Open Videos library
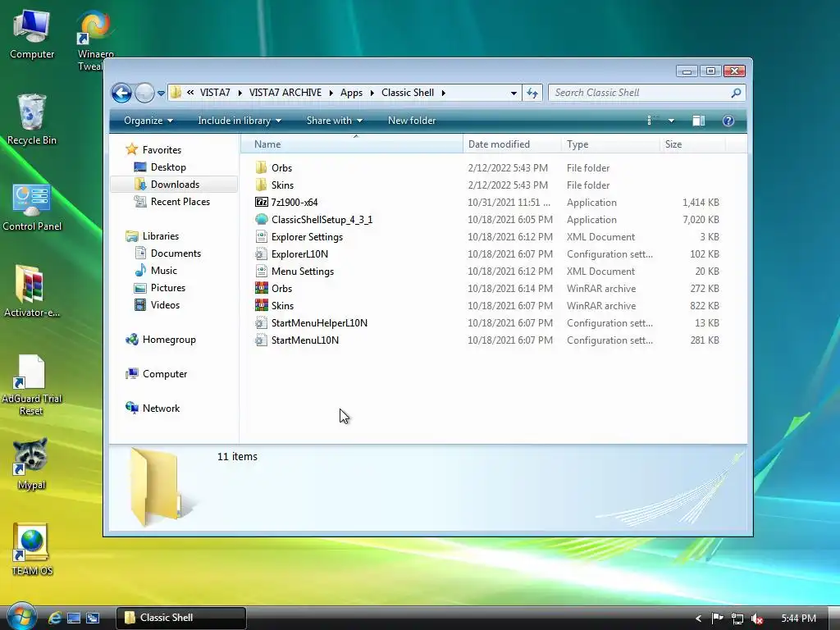 click(x=165, y=305)
